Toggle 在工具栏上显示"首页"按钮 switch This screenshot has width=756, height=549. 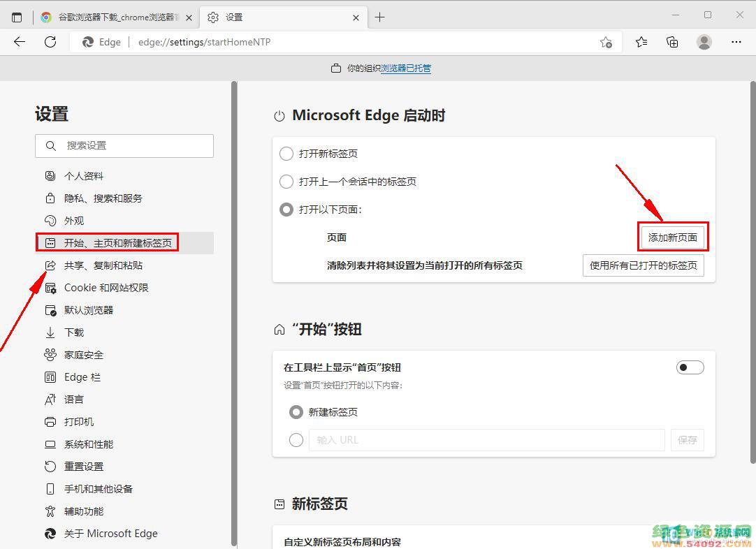pyautogui.click(x=690, y=367)
